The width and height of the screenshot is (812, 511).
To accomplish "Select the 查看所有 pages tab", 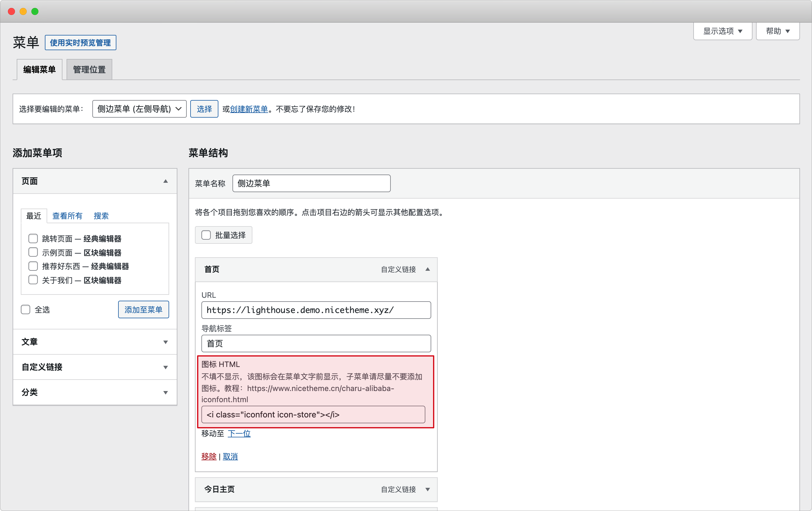I will click(67, 216).
